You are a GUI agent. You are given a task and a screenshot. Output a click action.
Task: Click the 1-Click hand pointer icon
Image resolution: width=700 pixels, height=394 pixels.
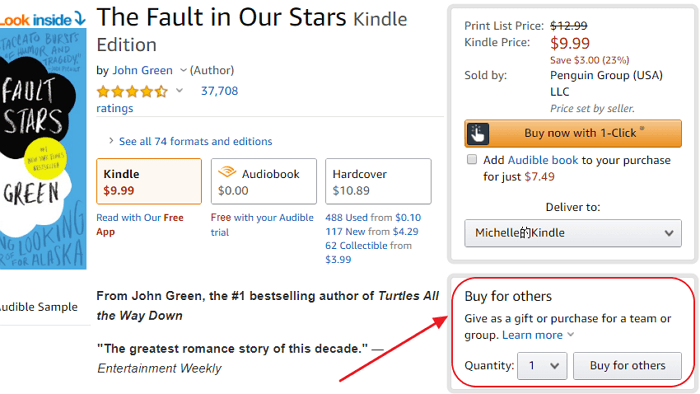coord(478,133)
